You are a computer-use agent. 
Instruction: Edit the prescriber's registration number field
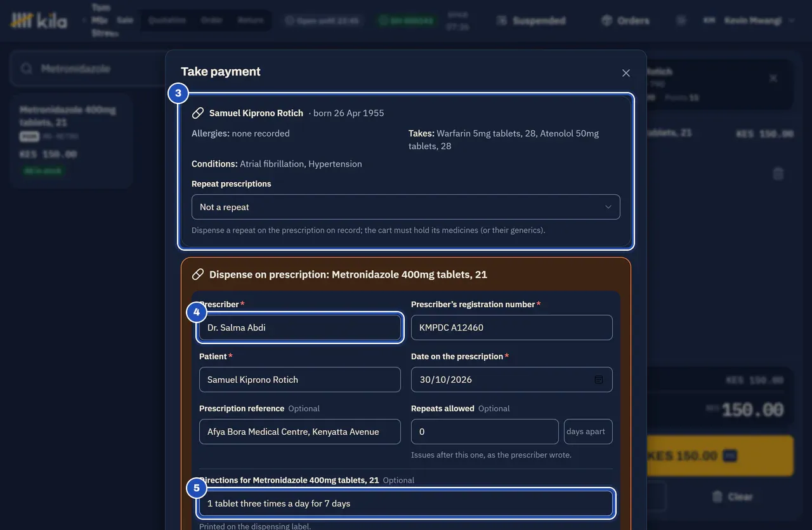click(512, 328)
